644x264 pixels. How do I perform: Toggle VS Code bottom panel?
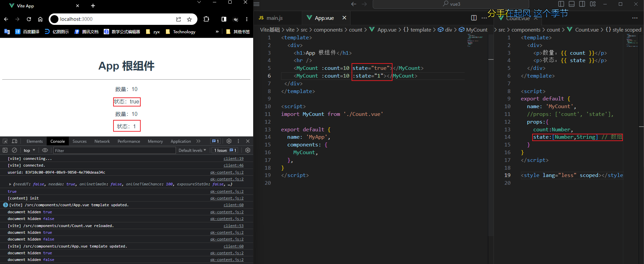pos(572,4)
